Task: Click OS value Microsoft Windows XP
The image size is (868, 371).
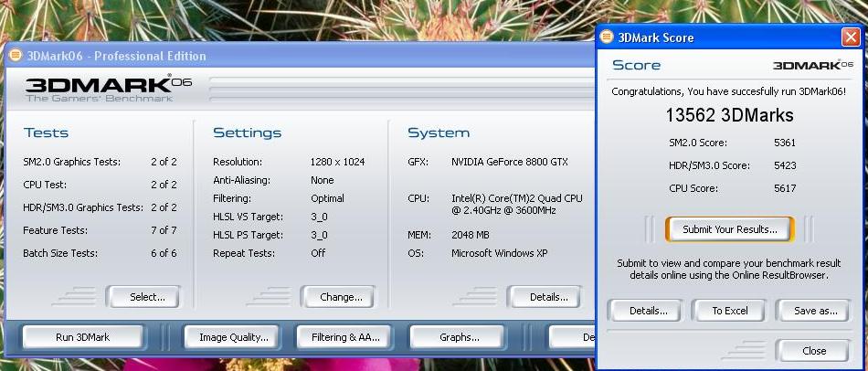Action: (499, 253)
